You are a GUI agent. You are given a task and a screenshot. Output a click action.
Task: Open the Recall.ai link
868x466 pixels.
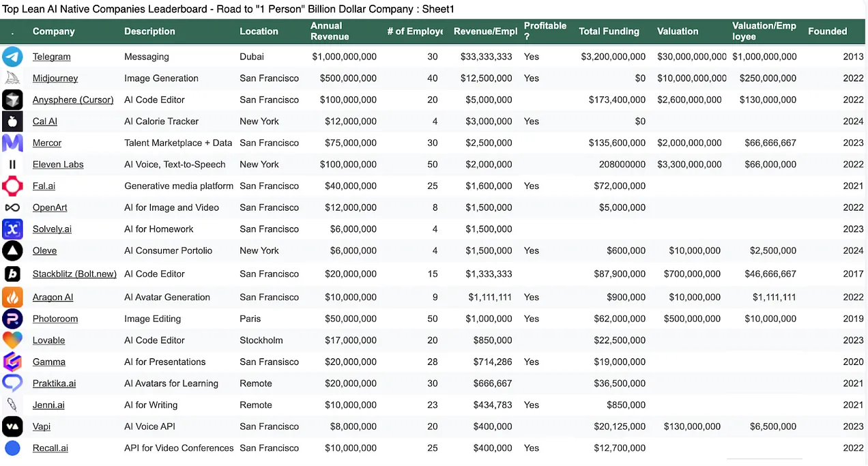50,448
